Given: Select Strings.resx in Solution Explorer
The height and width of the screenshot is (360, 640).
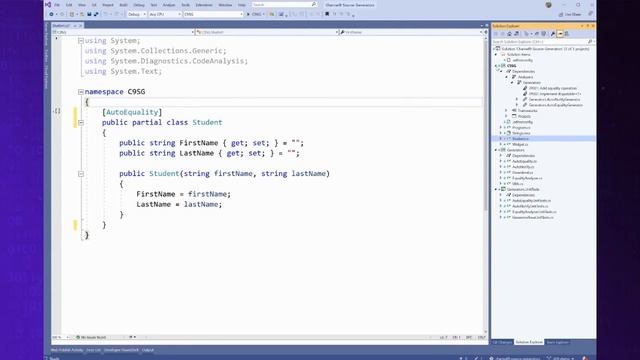Looking at the screenshot, I should click(520, 133).
